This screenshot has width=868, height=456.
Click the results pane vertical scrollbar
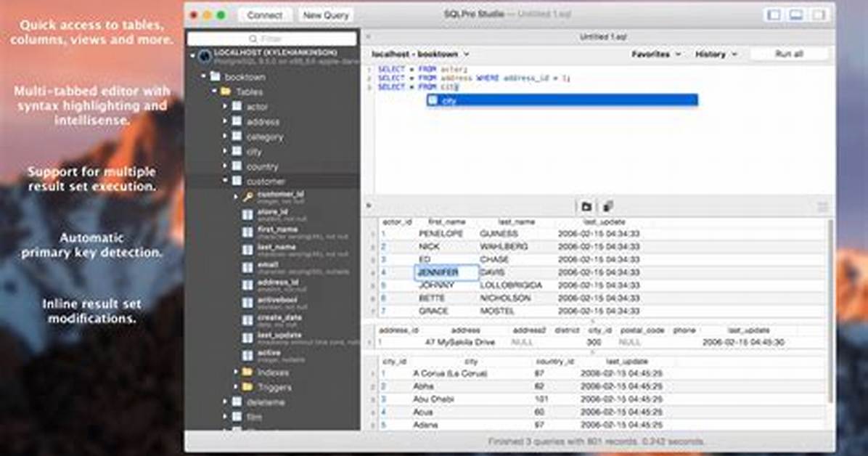(830, 310)
